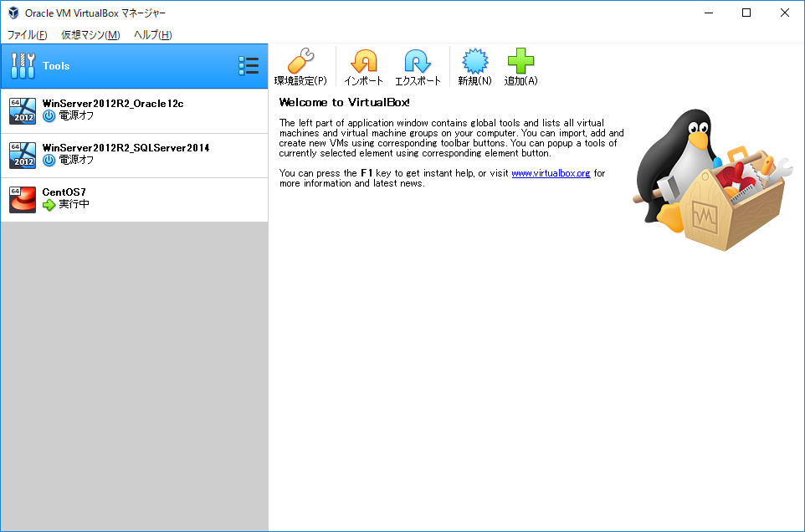
Task: Open the ファイル(F) menu
Action: pyautogui.click(x=28, y=35)
